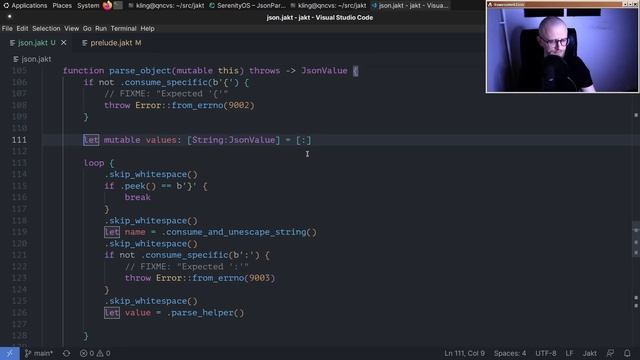Switch to the prelude.jakt editor tab
Viewport: 640px width, 360px height.
(x=111, y=43)
